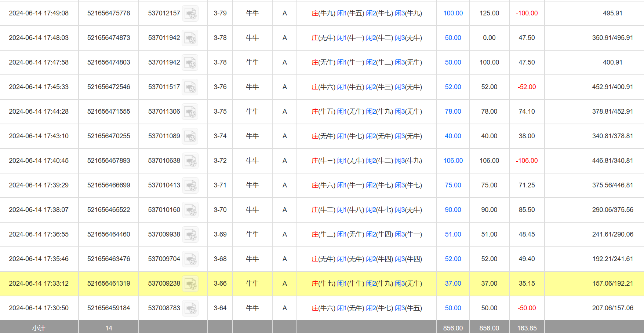
Task: Click replay icon in highlighted row 537009238
Action: [190, 284]
